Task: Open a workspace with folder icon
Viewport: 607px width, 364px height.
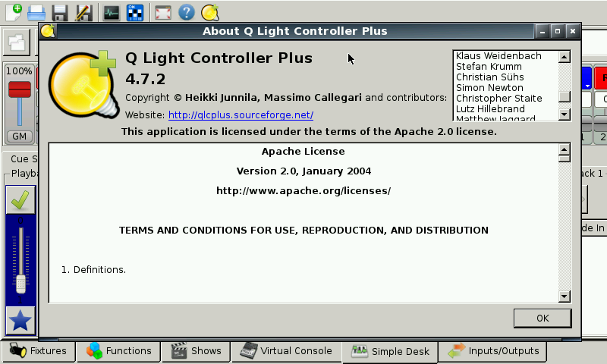Action: 36,12
